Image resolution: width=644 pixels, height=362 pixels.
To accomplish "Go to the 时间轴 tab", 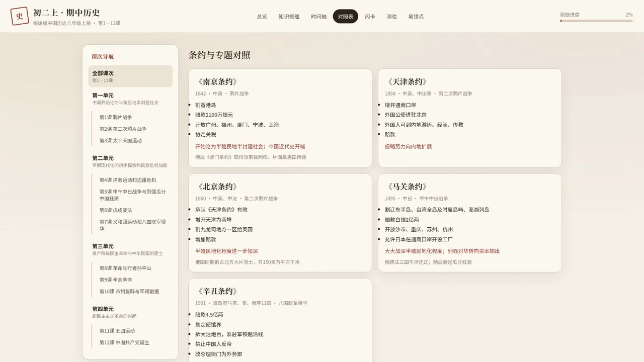I will [x=318, y=17].
